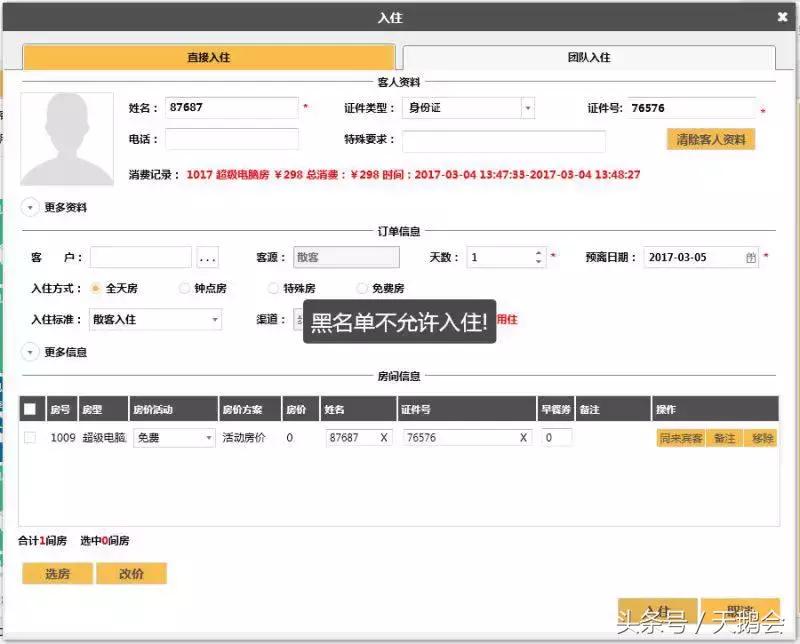Click the 姓名 input field
Screen dimensions: 800x644
coord(232,108)
